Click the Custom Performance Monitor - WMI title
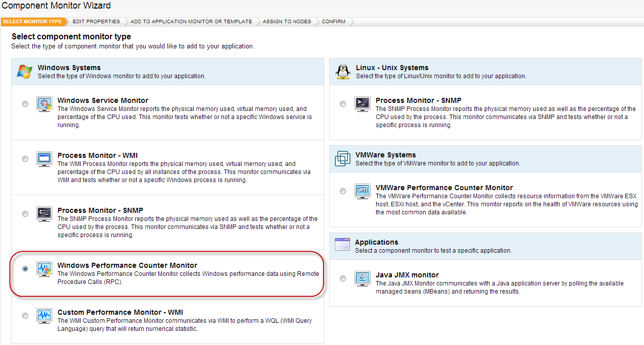644x345 pixels. 120,312
